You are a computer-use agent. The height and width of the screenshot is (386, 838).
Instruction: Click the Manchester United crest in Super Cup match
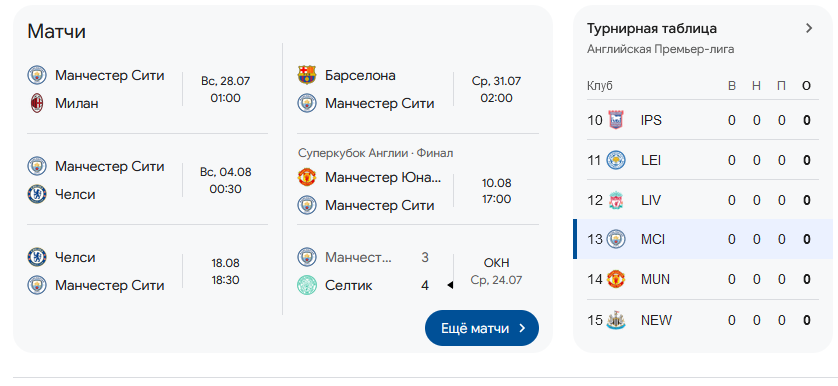(307, 177)
